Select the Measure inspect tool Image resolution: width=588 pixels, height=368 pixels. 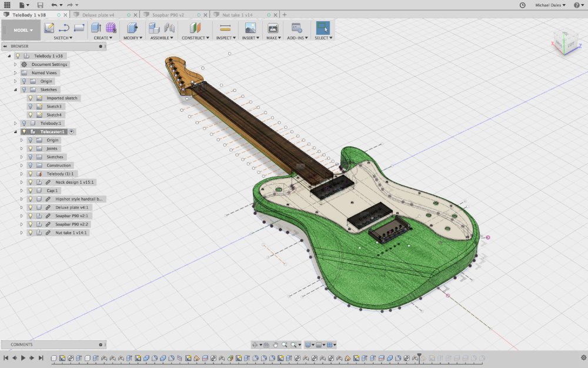pos(225,28)
